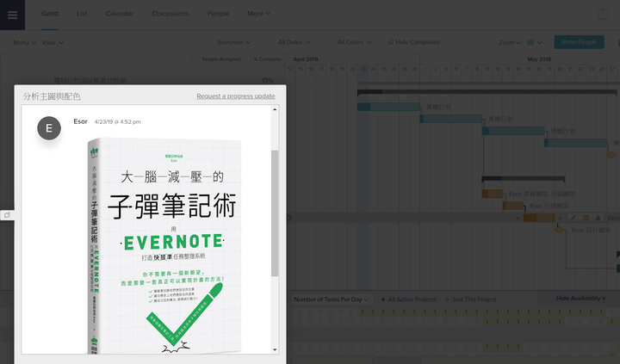Image resolution: width=620 pixels, height=364 pixels.
Task: Click the 13% completion value
Action: tap(267, 80)
